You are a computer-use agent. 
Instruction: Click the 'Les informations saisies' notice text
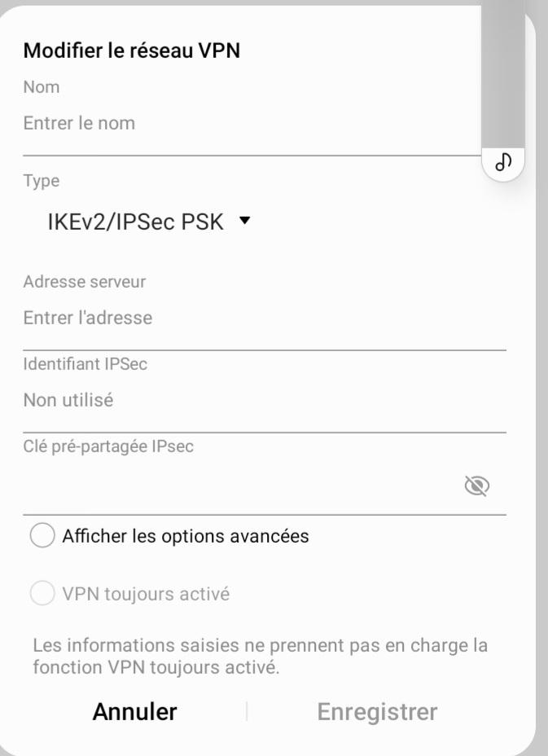tap(261, 657)
